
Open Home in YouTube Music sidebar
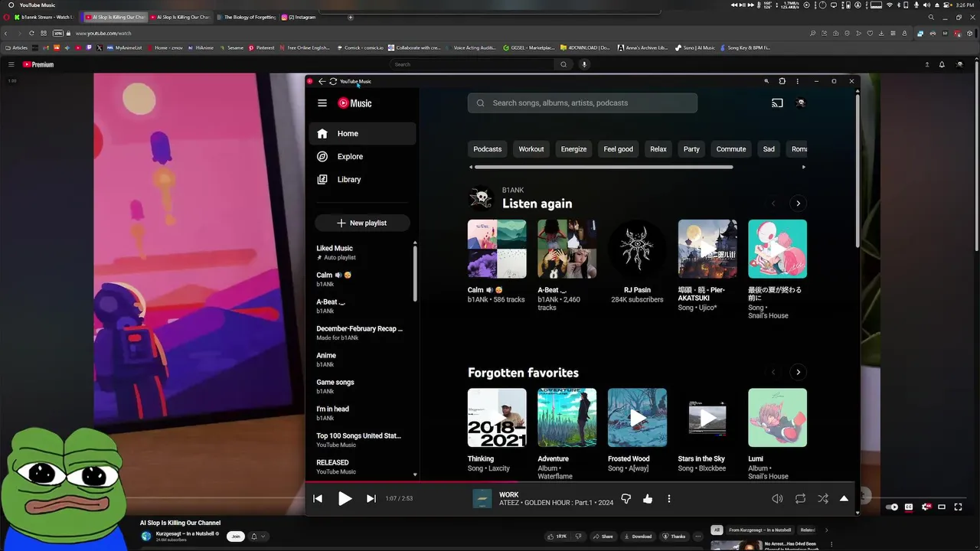coord(363,134)
